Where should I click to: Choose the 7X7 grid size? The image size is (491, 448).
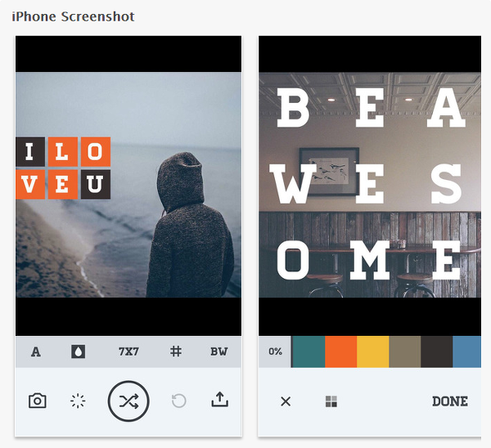point(128,352)
